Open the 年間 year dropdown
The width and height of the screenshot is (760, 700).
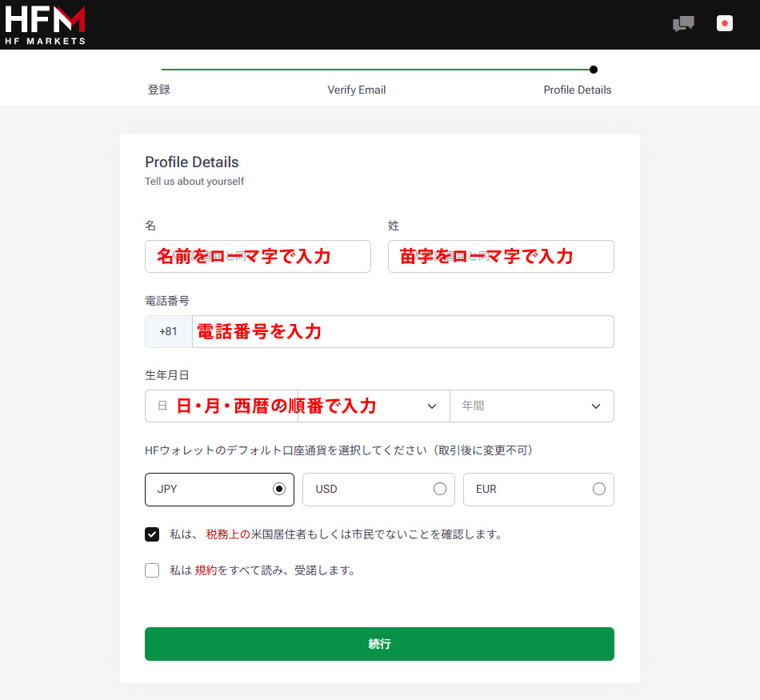click(532, 406)
